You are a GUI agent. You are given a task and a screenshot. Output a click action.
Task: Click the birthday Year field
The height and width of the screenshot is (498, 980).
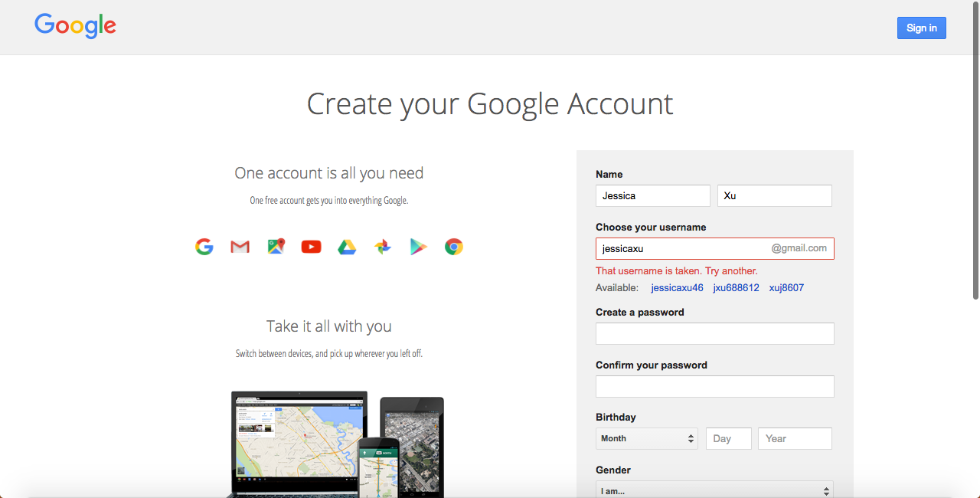(795, 438)
